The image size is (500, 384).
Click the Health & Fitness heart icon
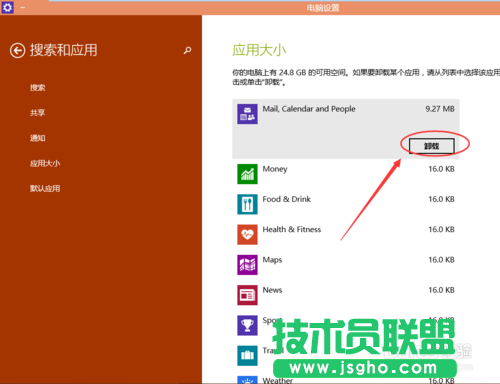click(x=247, y=235)
